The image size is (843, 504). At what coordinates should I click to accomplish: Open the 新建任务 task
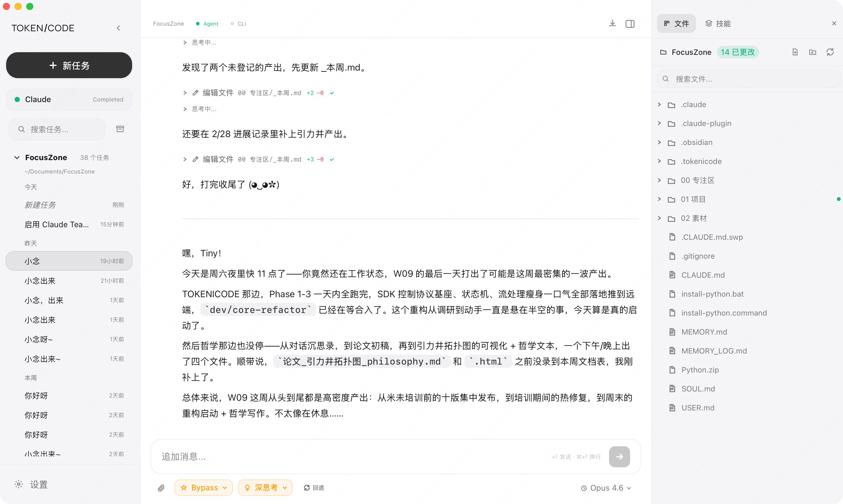tap(69, 205)
